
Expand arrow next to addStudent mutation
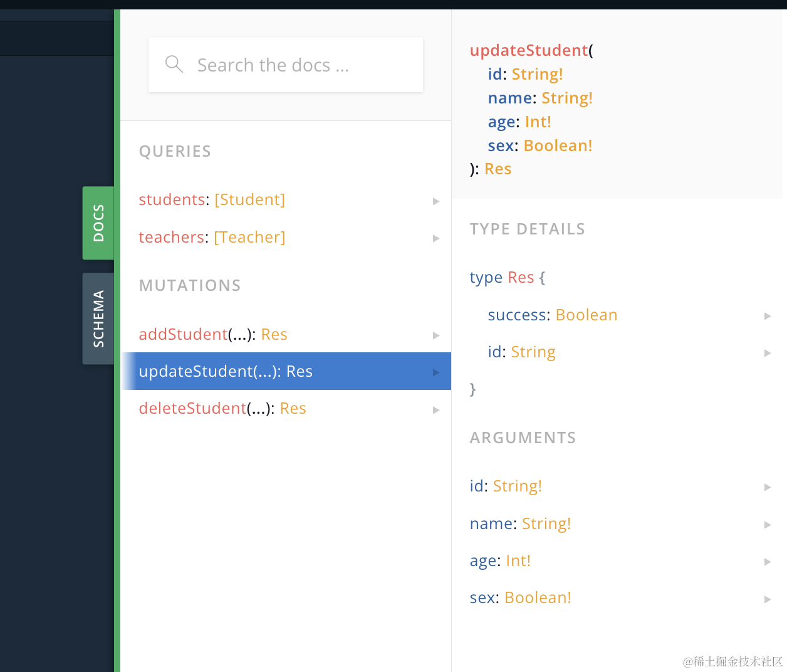tap(436, 335)
